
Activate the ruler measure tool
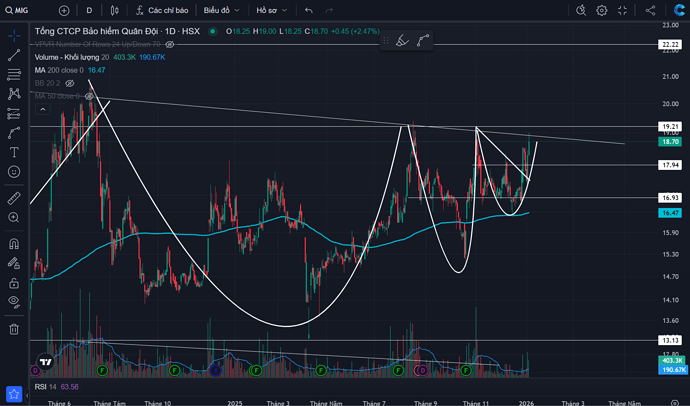click(14, 198)
